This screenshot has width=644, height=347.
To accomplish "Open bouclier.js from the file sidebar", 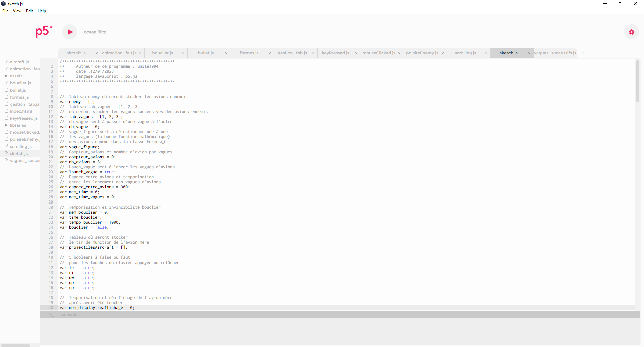I will (x=20, y=83).
